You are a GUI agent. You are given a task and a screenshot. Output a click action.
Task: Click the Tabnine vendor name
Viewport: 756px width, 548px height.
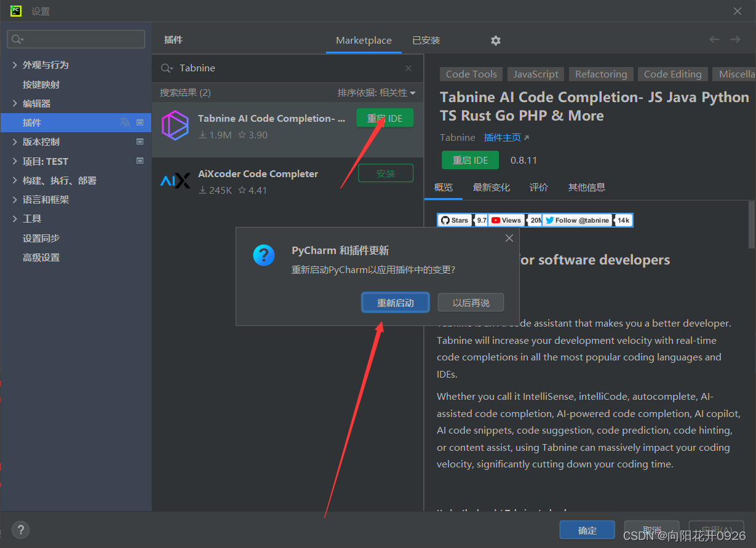(x=458, y=138)
